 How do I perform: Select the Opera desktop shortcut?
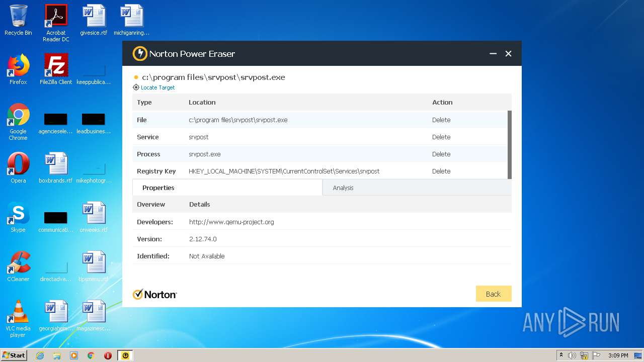coord(18,168)
